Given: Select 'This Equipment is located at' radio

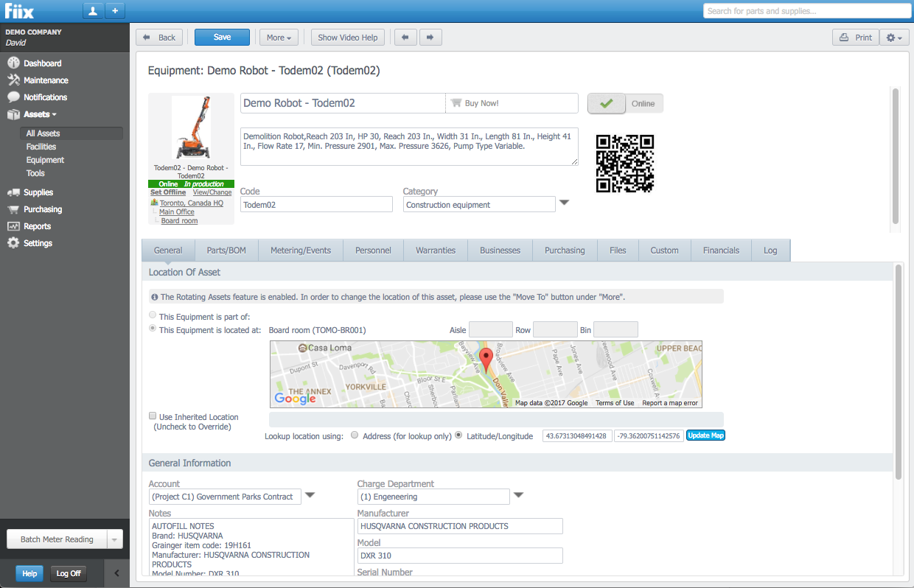Looking at the screenshot, I should (153, 329).
